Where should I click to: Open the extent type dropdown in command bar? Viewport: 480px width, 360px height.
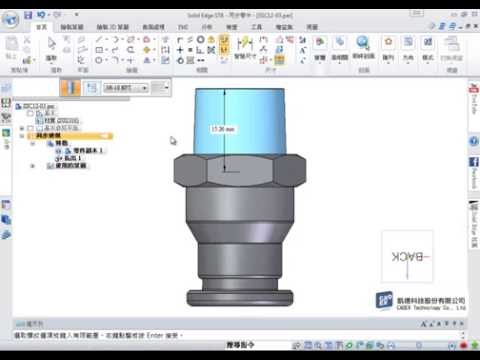pyautogui.click(x=126, y=88)
